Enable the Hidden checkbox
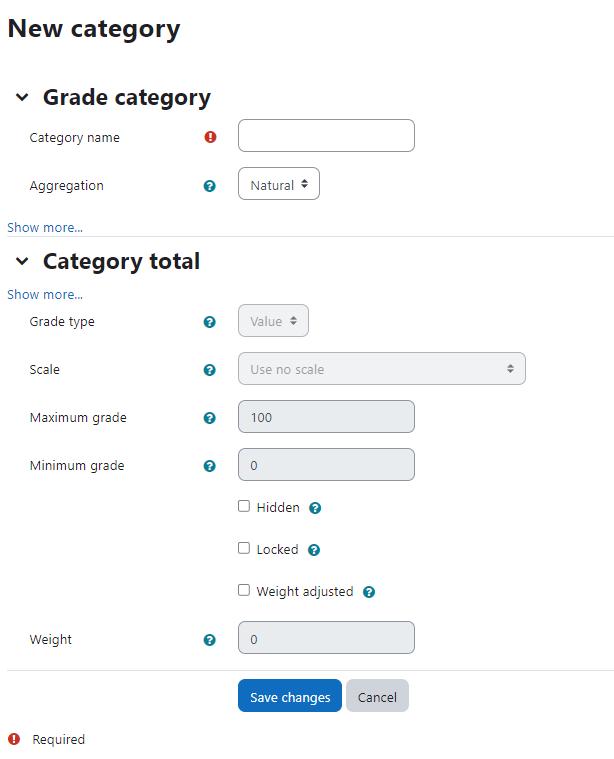Image resolution: width=614 pixels, height=759 pixels. click(x=244, y=506)
